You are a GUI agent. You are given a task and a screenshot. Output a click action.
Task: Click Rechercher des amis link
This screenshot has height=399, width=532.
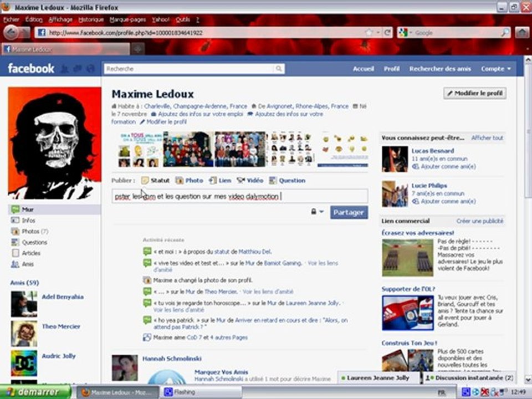click(x=440, y=69)
